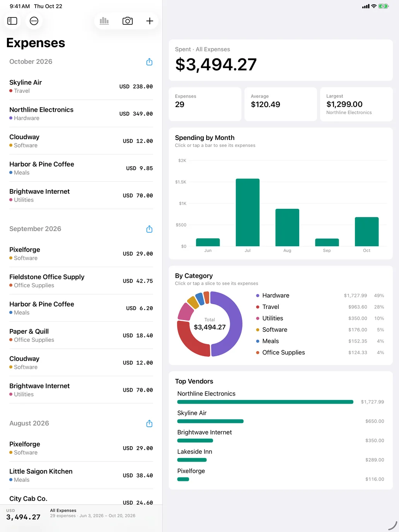The height and width of the screenshot is (532, 399).
Task: Select the Cloudway expense under October 2026
Action: click(x=81, y=141)
